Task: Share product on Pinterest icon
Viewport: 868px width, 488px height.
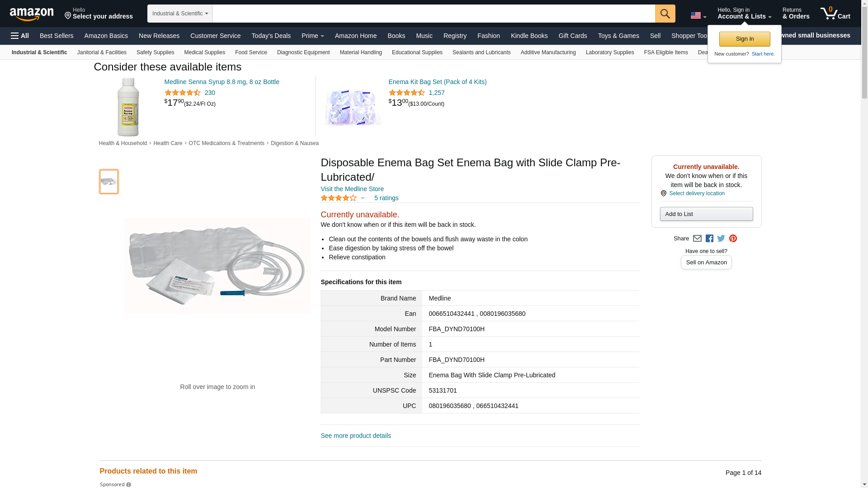Action: 733,239
